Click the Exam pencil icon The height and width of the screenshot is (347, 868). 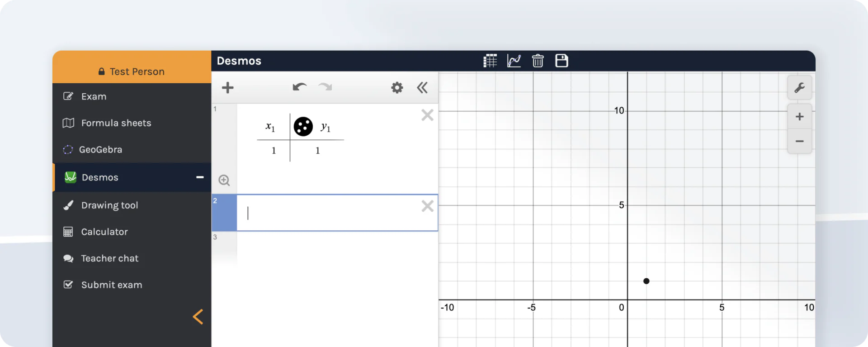tap(68, 96)
